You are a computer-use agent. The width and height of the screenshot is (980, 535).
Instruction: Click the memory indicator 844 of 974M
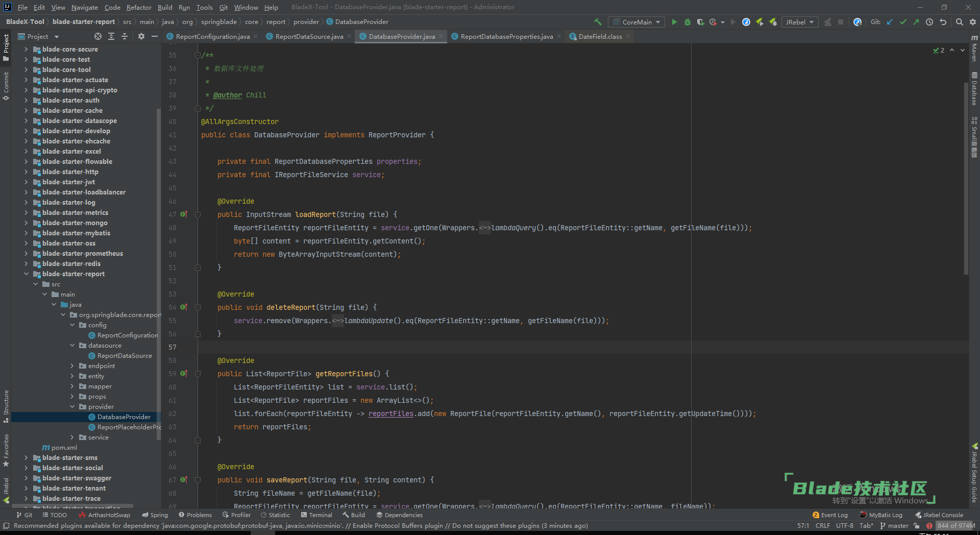point(955,526)
